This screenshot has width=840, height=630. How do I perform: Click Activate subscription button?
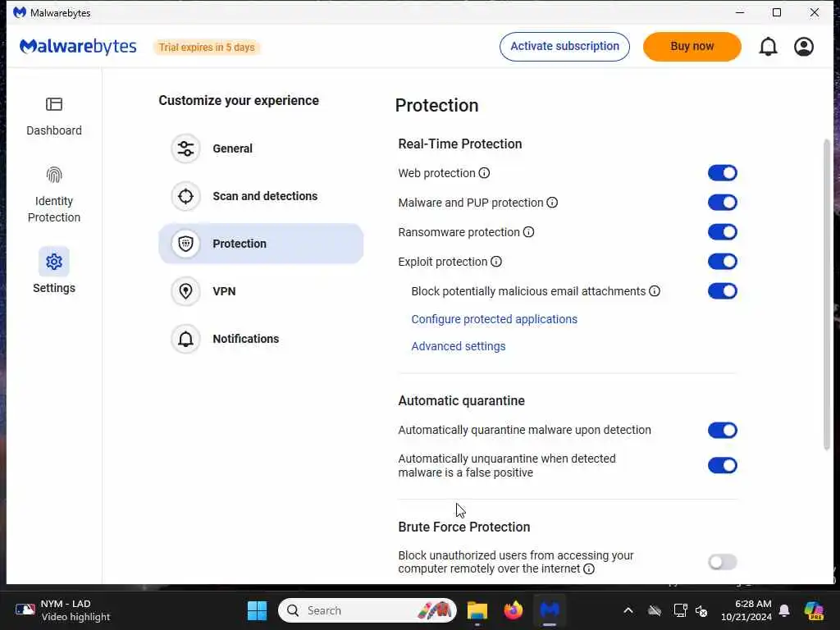point(564,47)
